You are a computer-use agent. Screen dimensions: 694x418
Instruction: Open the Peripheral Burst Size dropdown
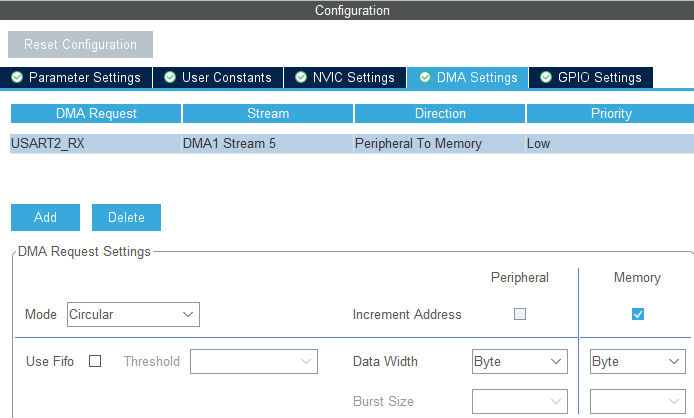[520, 401]
